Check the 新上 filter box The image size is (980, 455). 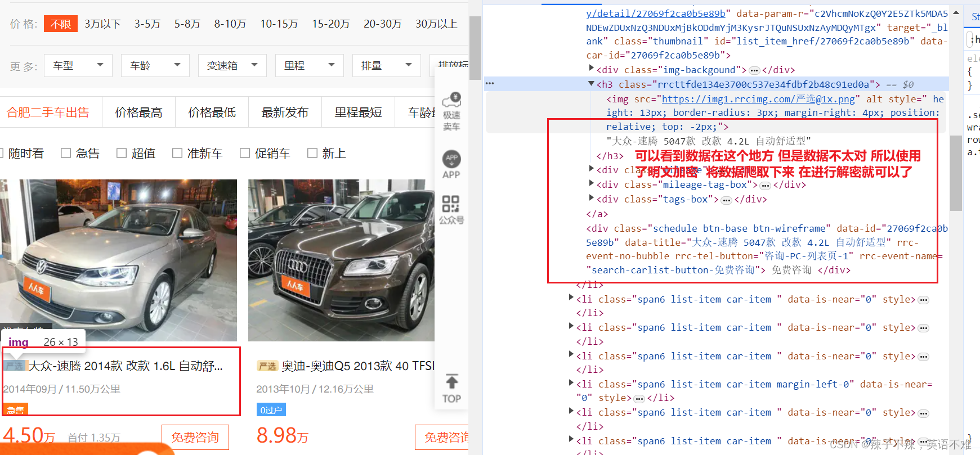pyautogui.click(x=312, y=153)
